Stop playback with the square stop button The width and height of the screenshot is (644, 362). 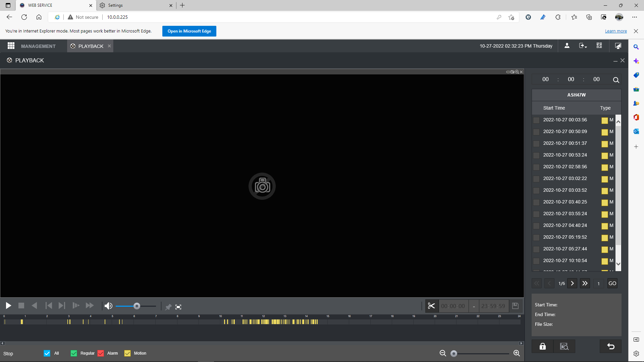(x=21, y=306)
